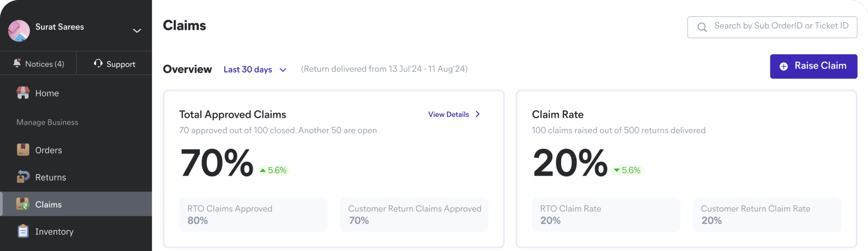Open View Details for approved claims
The width and height of the screenshot is (868, 251).
[x=449, y=114]
